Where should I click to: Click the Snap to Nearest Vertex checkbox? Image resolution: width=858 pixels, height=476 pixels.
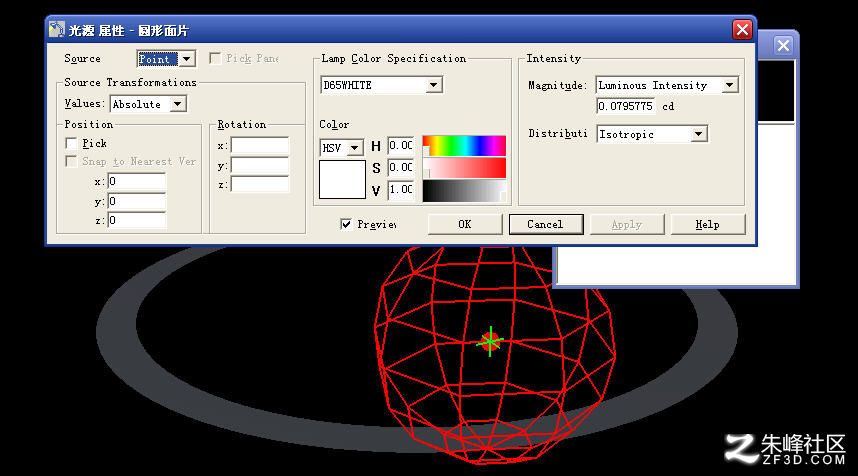coord(71,161)
